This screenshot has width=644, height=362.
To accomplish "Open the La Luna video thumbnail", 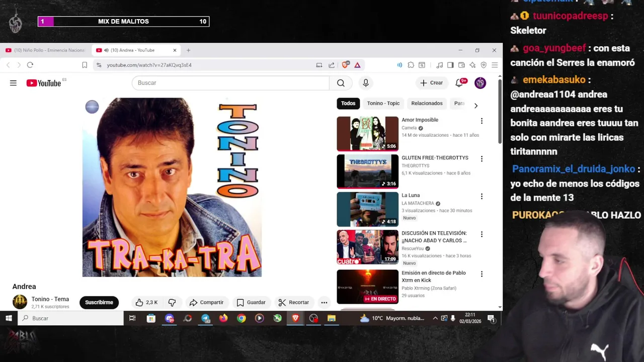I will [367, 209].
